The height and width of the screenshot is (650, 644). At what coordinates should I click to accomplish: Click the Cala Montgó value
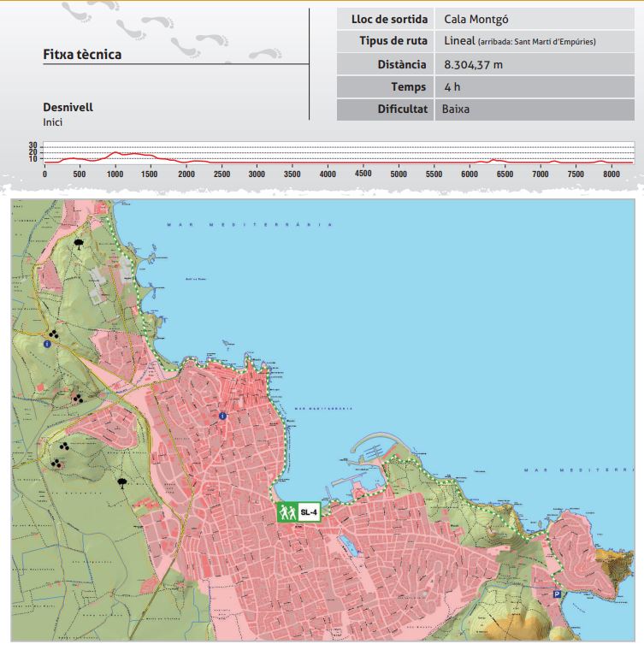476,19
